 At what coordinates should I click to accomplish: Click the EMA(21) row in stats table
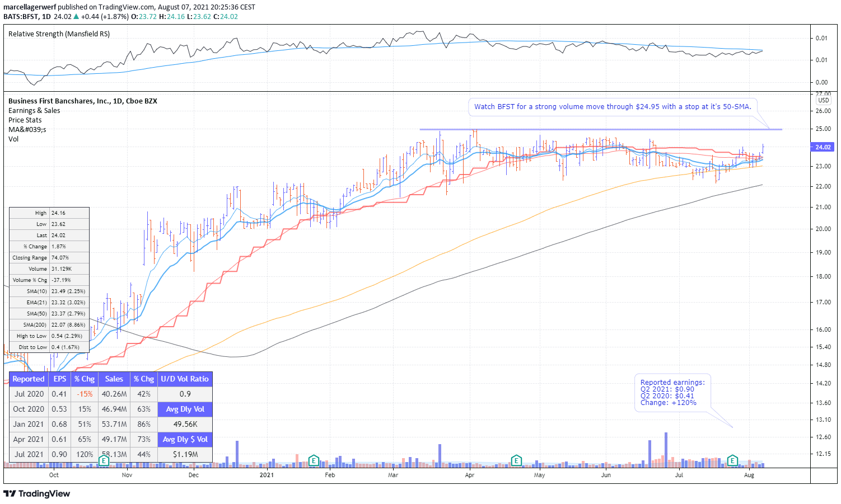(x=49, y=303)
